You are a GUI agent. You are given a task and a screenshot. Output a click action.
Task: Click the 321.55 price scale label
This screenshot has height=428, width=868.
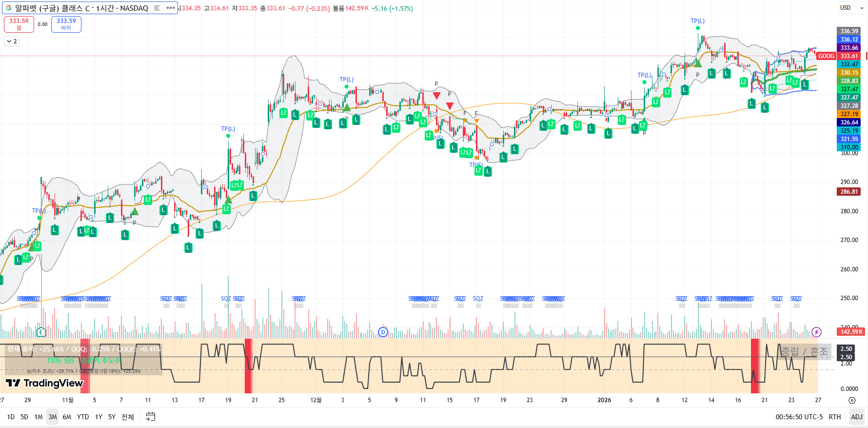coord(849,139)
